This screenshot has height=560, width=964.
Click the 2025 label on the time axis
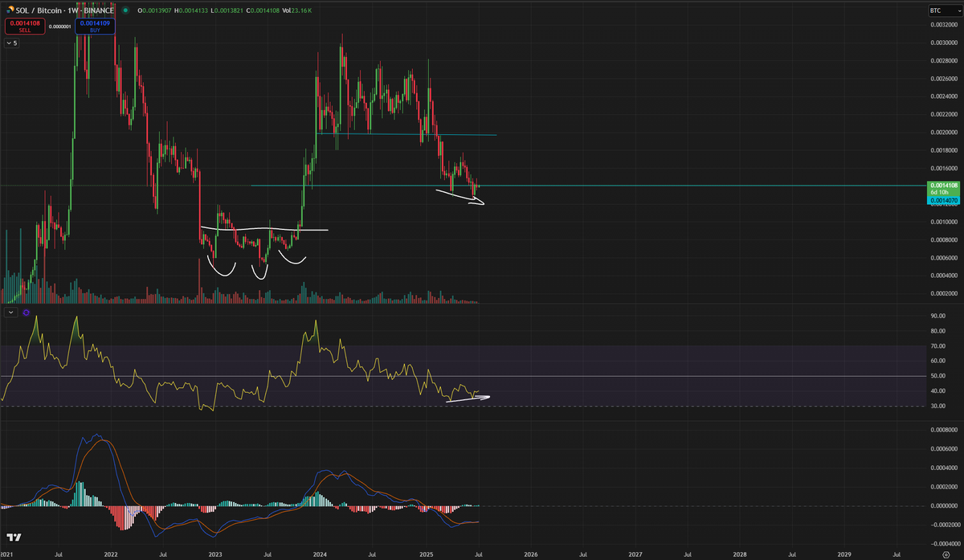[427, 554]
